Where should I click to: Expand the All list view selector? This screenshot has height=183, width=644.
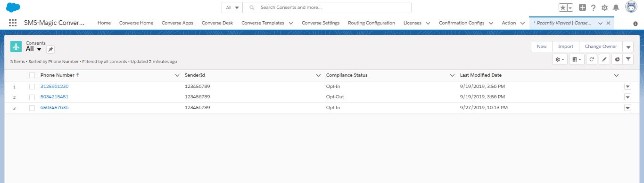[x=39, y=49]
